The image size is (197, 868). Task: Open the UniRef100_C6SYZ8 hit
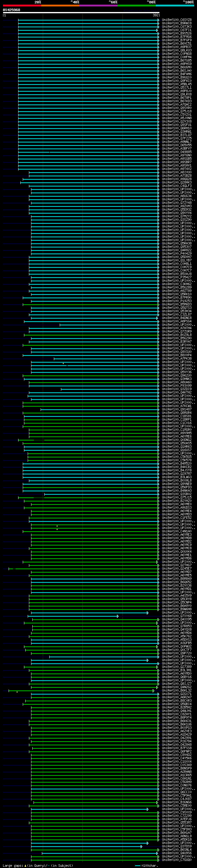pos(177,20)
